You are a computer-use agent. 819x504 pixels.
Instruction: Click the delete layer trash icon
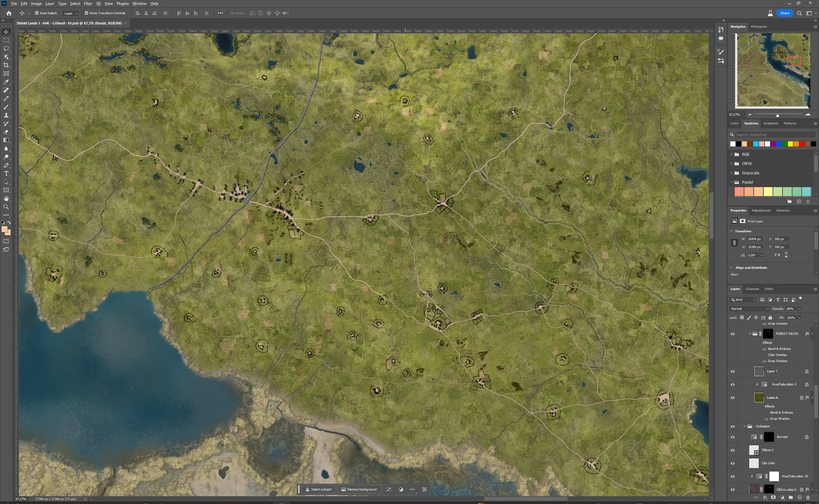[x=808, y=498]
